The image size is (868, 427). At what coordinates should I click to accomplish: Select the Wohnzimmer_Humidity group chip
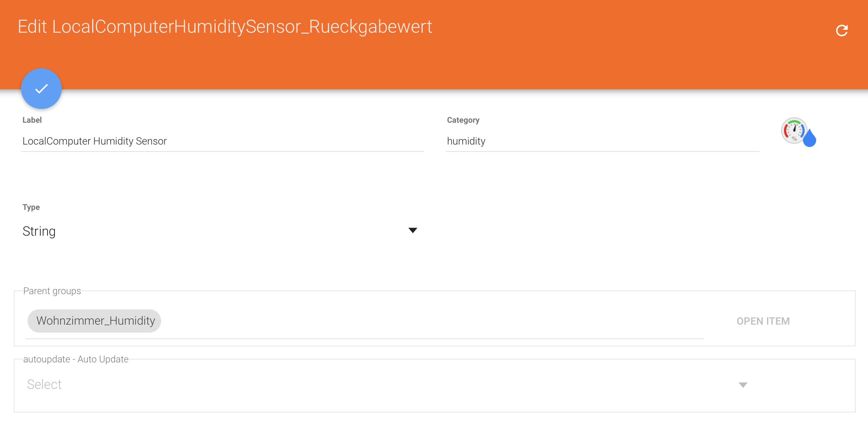[x=94, y=321]
